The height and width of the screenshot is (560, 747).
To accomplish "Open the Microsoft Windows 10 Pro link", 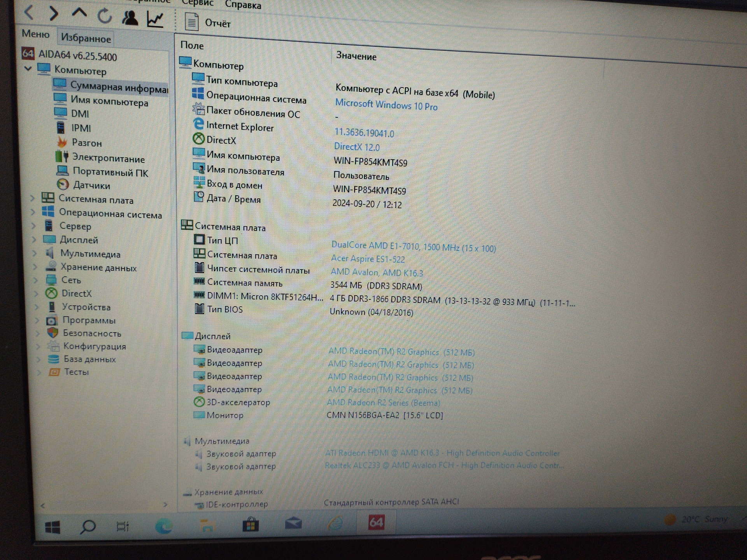I will click(x=386, y=105).
